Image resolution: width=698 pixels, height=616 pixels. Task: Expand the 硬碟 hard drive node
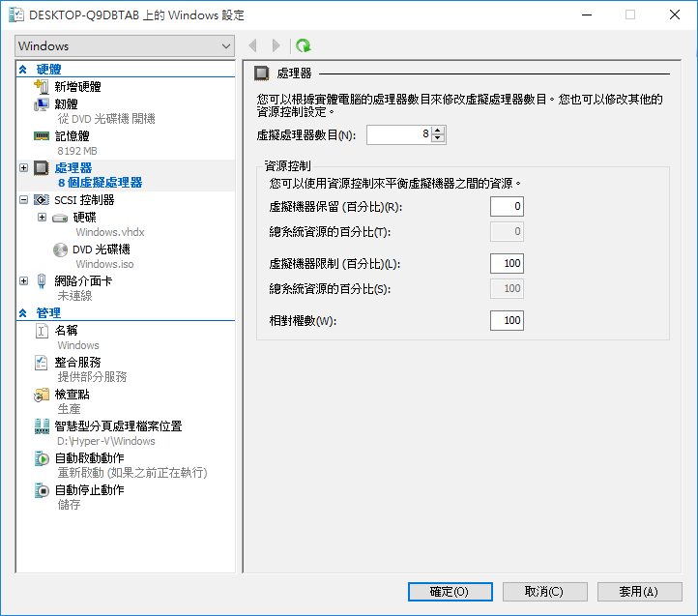tap(42, 217)
